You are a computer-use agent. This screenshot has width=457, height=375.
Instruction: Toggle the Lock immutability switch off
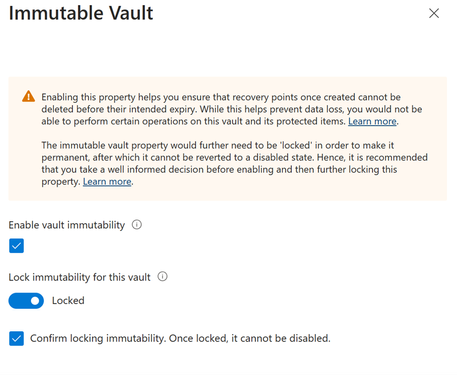(26, 301)
